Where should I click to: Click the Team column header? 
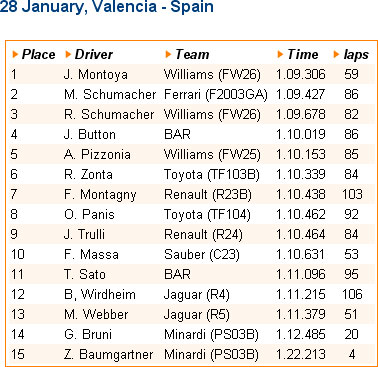tap(192, 54)
